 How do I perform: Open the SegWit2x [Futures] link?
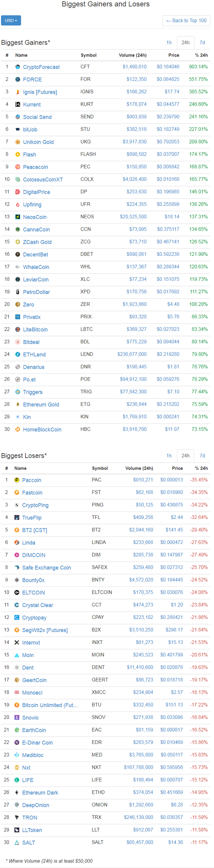[45, 630]
